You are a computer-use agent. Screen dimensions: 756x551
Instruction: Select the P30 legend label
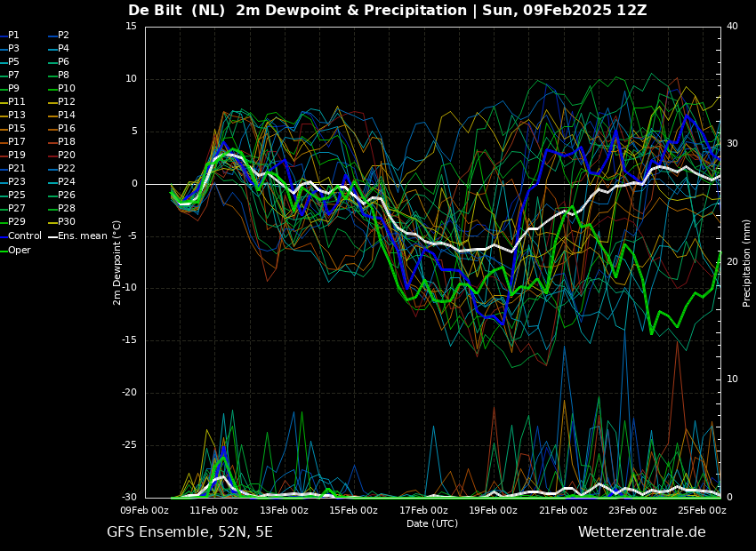[62, 221]
